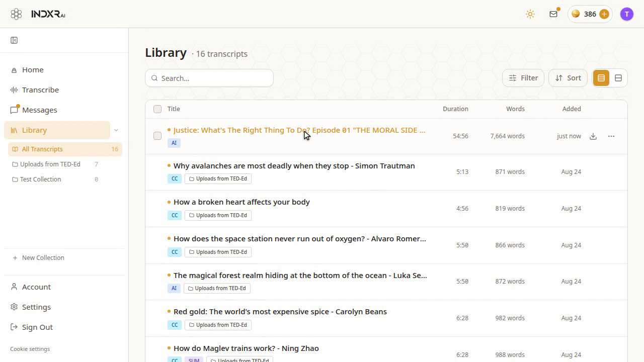This screenshot has width=644, height=362.
Task: Open Cookie settings link
Action: (30, 349)
